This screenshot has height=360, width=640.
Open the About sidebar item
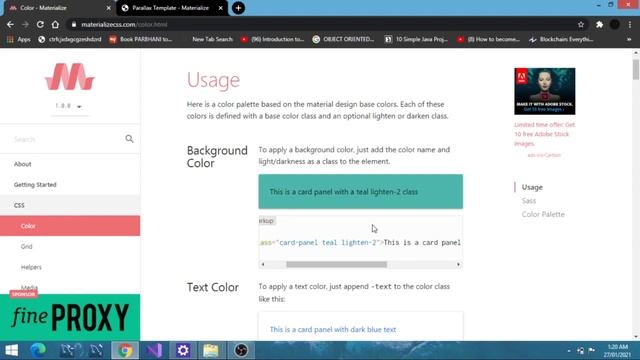(x=70, y=164)
